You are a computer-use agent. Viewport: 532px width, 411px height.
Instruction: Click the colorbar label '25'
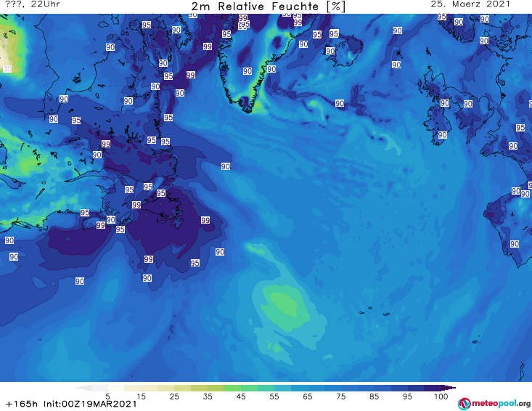pyautogui.click(x=174, y=396)
